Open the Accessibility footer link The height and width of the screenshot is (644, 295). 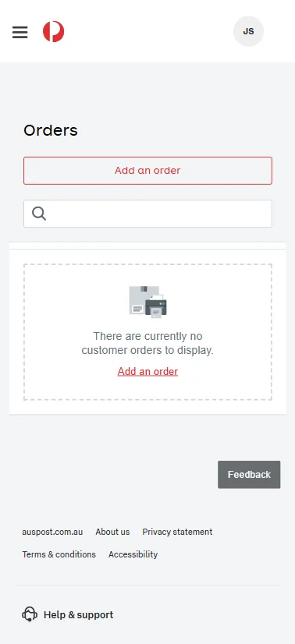point(133,554)
